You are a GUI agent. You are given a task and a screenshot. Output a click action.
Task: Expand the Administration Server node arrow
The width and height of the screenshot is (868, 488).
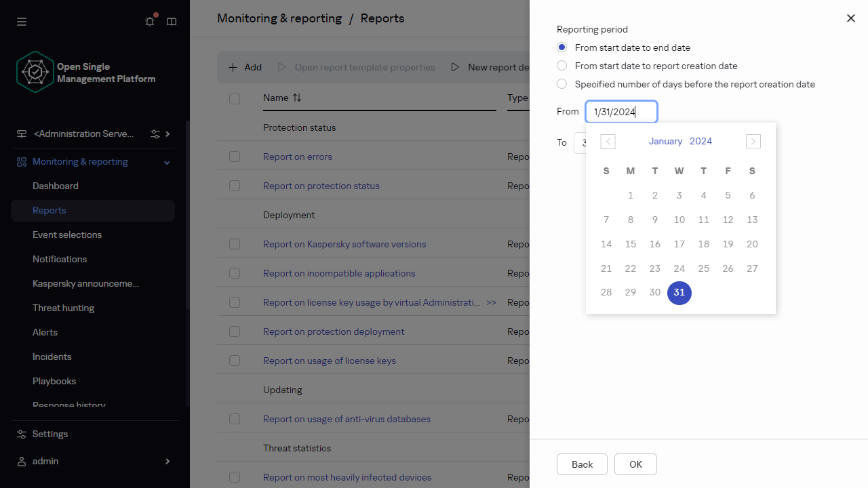click(x=168, y=134)
